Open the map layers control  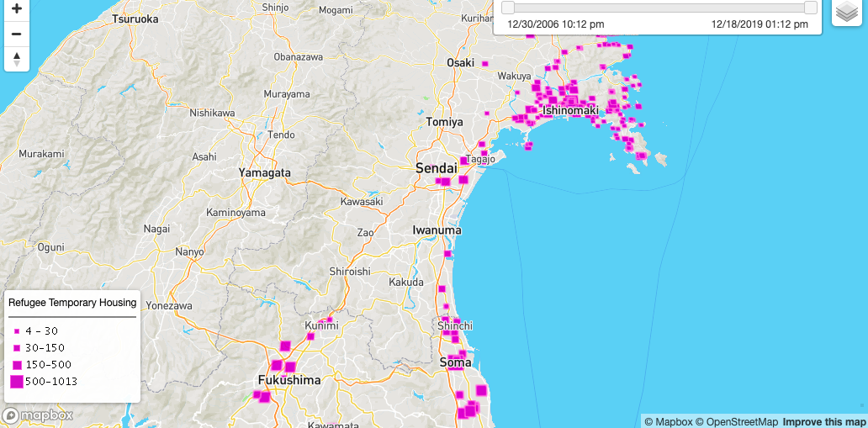(847, 13)
